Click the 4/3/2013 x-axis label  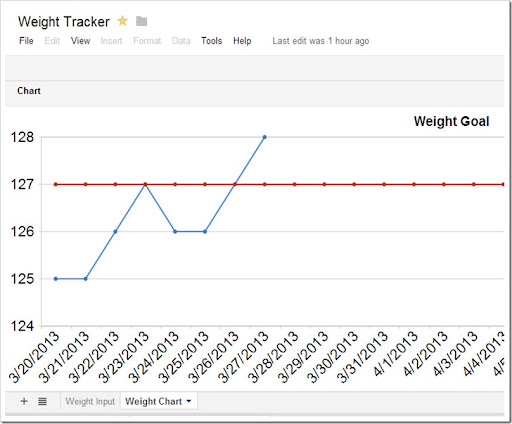(455, 354)
